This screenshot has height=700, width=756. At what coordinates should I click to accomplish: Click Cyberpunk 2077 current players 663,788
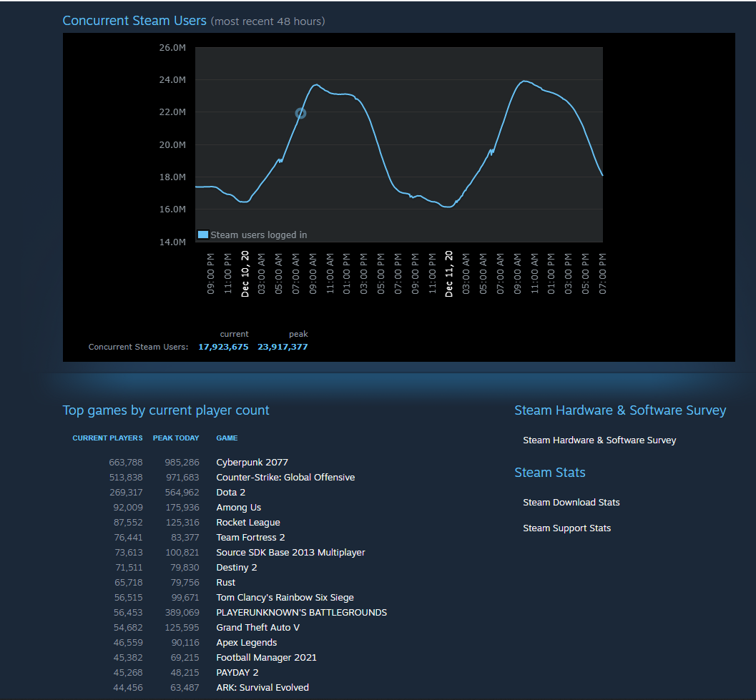click(x=126, y=463)
